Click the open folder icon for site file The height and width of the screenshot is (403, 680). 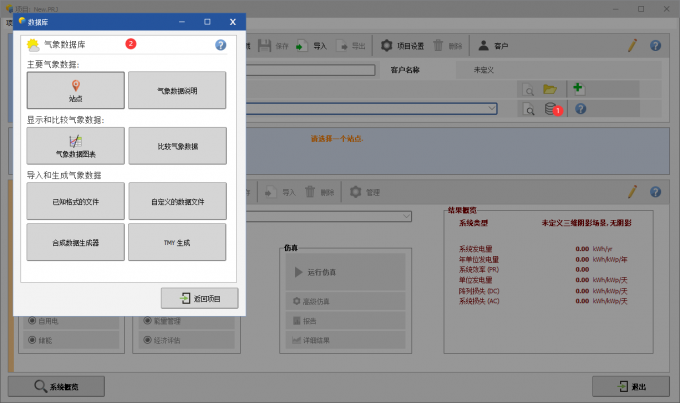click(x=550, y=89)
